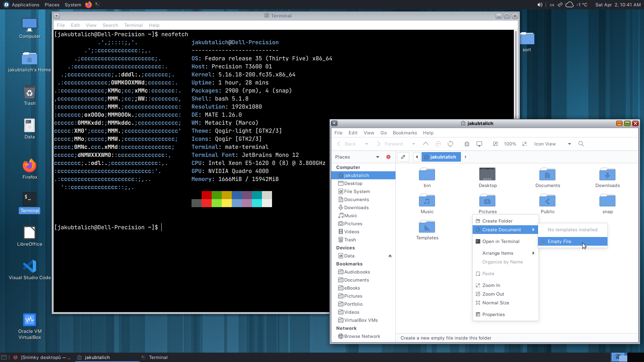Open Browse Network in sidebar
Screen dimensions: 644x362
click(363, 336)
